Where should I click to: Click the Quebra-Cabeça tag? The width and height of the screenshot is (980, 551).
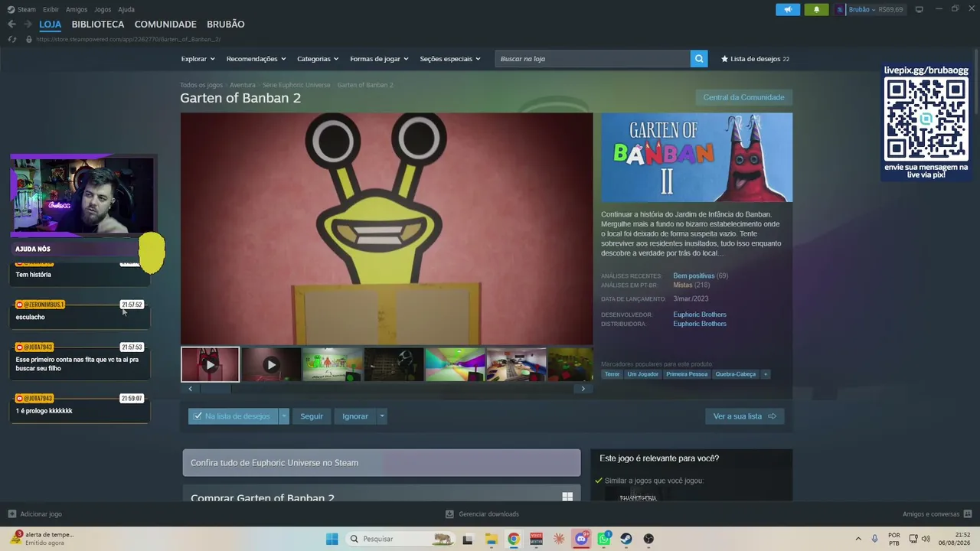[735, 374]
